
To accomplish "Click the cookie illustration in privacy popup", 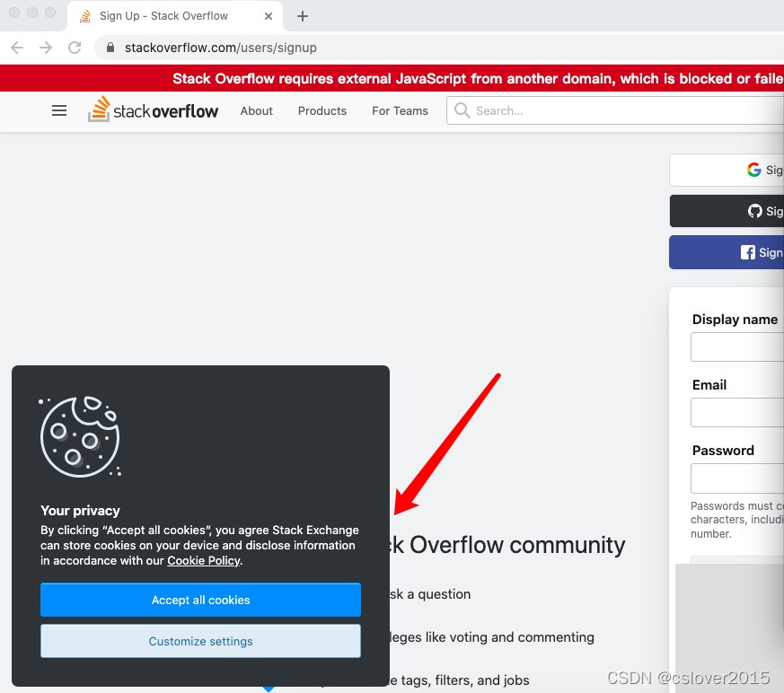I will pyautogui.click(x=80, y=436).
